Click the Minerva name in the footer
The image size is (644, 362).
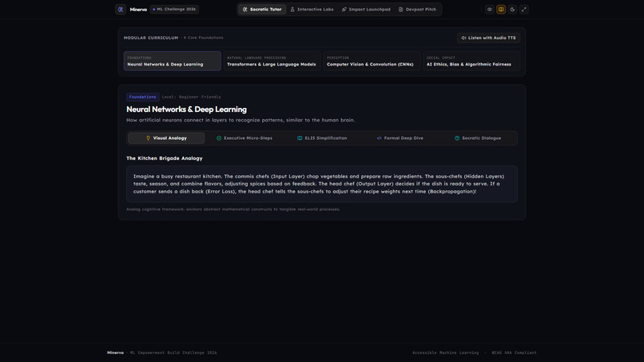click(115, 352)
